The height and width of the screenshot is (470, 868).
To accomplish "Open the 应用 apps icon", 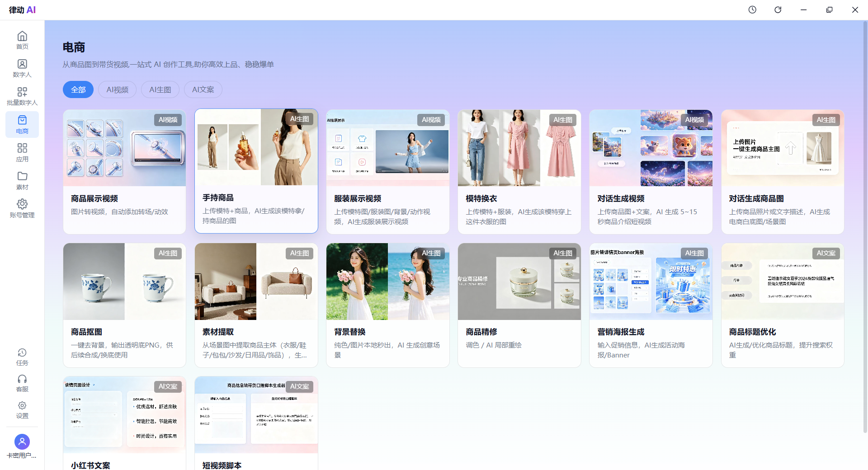I will pos(22,148).
